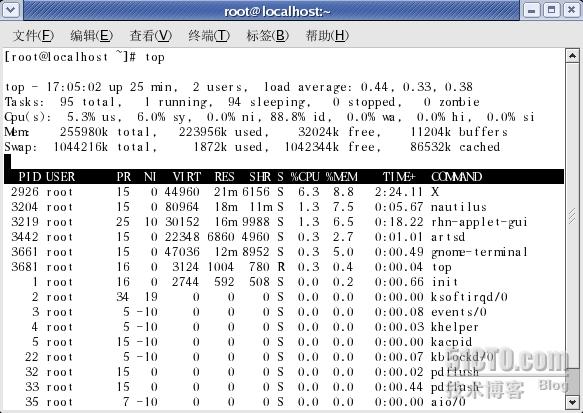The height and width of the screenshot is (413, 583).
Task: Click the events/0 command name
Action: (459, 312)
